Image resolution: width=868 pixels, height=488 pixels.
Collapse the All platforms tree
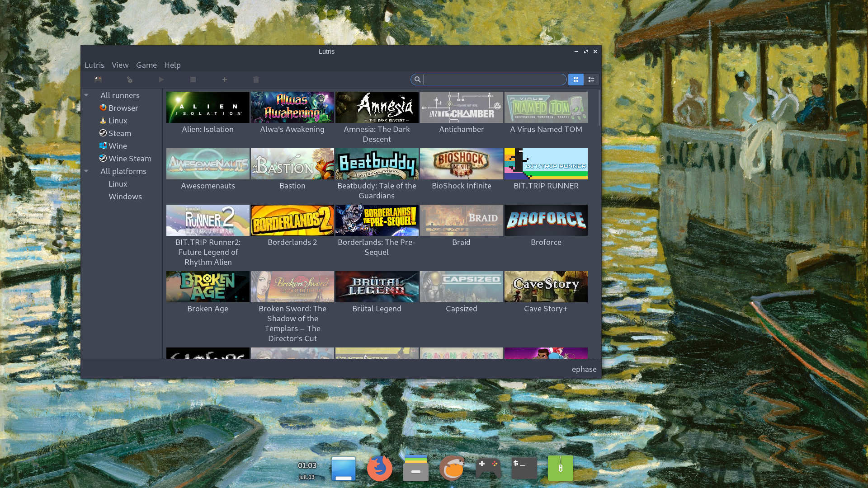[86, 171]
